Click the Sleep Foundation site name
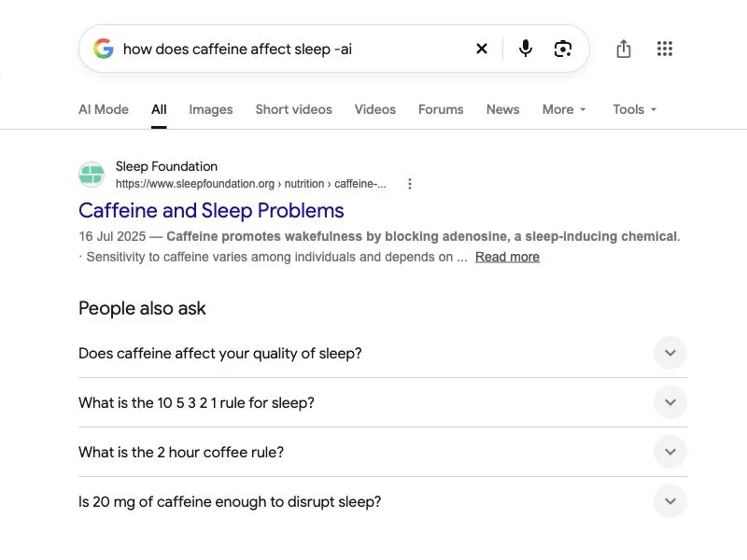 [166, 166]
